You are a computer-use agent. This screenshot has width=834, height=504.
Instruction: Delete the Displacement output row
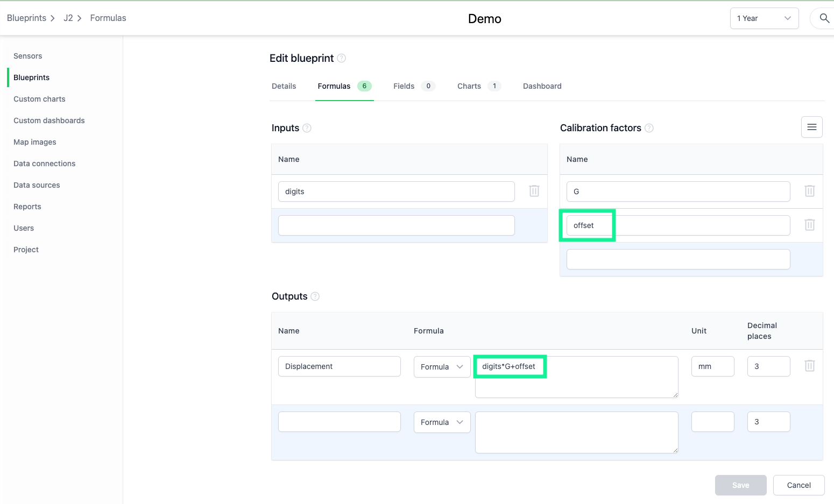(809, 366)
